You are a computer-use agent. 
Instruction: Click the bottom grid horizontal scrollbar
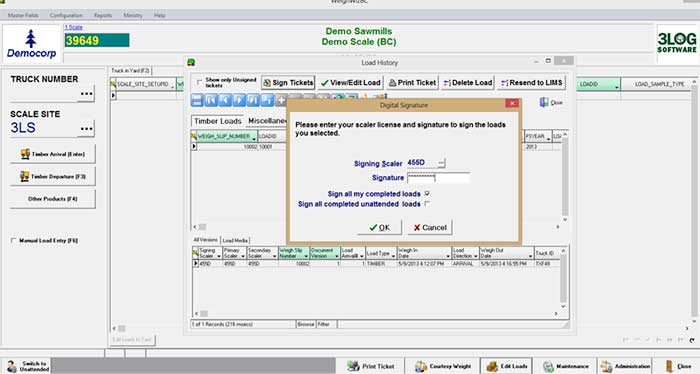pos(377,314)
